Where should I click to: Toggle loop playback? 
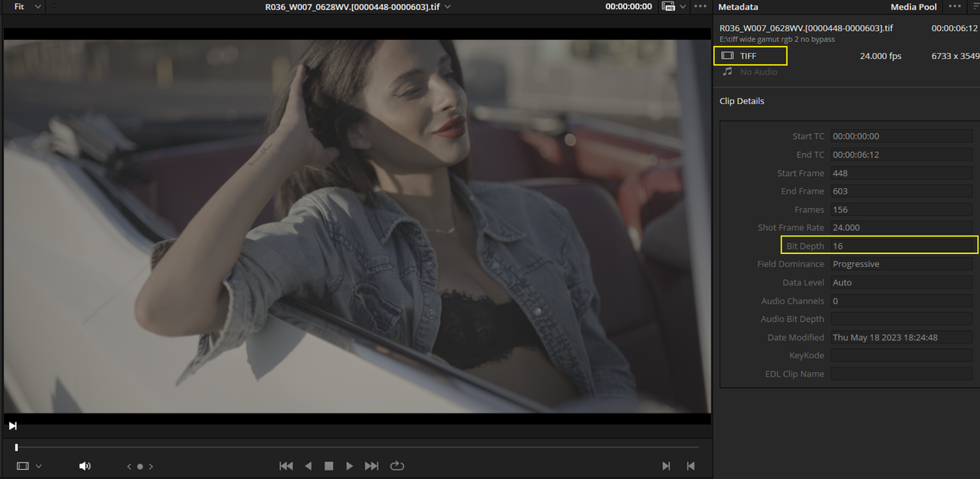(x=397, y=466)
